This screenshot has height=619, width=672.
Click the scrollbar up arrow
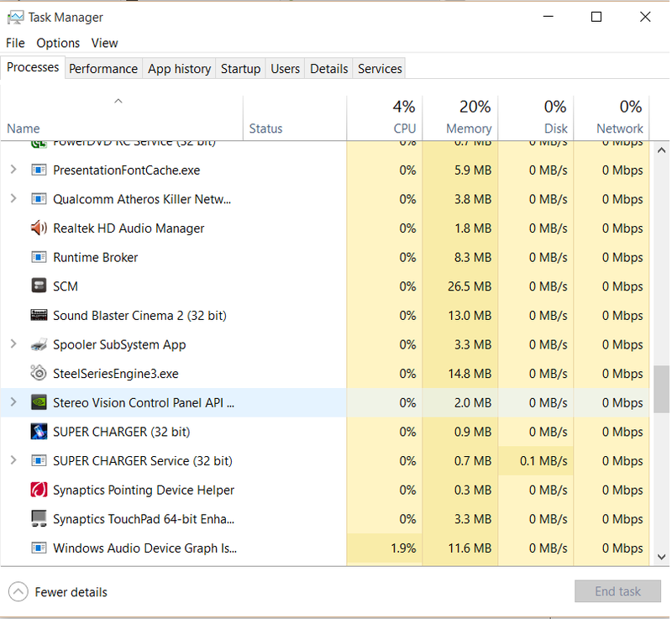coord(661,150)
